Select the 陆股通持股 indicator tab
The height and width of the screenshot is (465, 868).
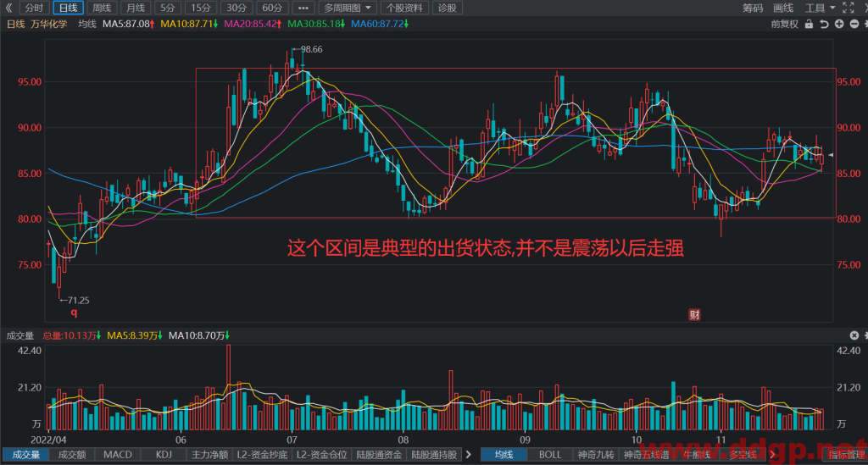click(x=434, y=455)
